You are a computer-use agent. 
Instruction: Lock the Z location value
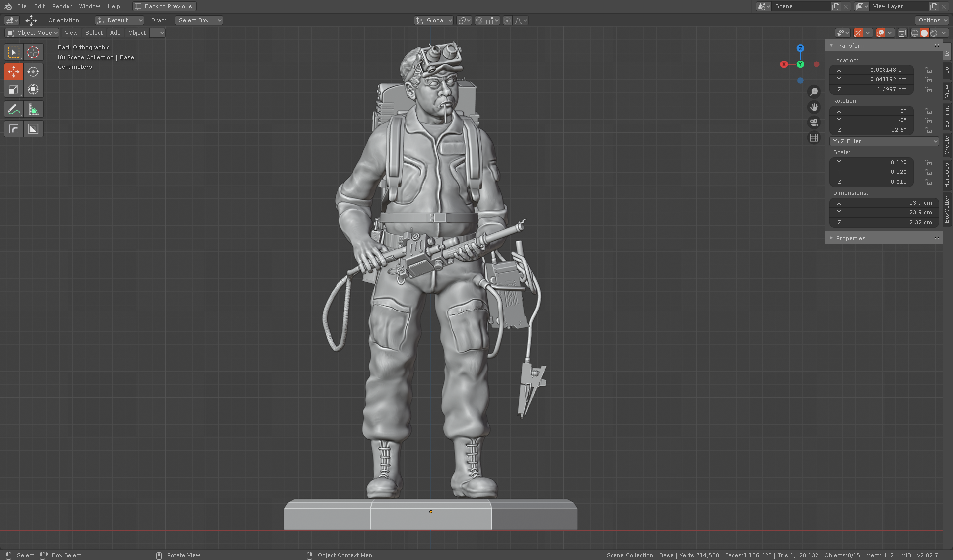(x=929, y=90)
